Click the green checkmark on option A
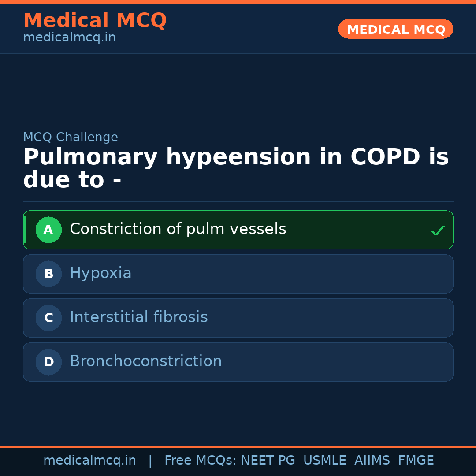This screenshot has height=476, width=476. (x=437, y=231)
